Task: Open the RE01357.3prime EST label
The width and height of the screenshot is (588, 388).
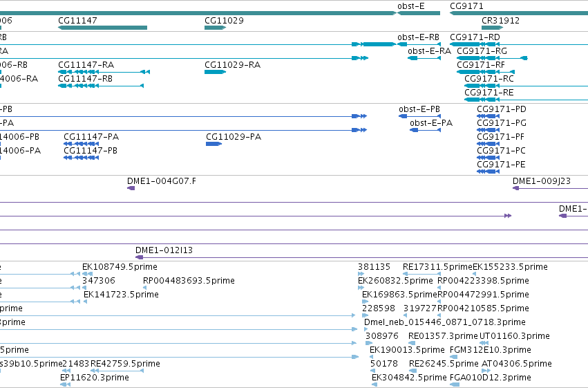Action: tap(444, 336)
